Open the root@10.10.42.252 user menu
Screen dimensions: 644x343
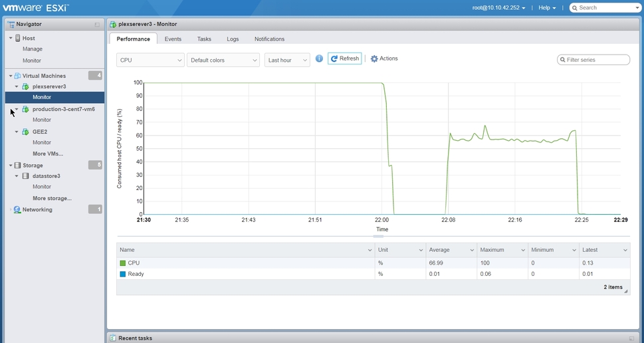[x=498, y=8]
